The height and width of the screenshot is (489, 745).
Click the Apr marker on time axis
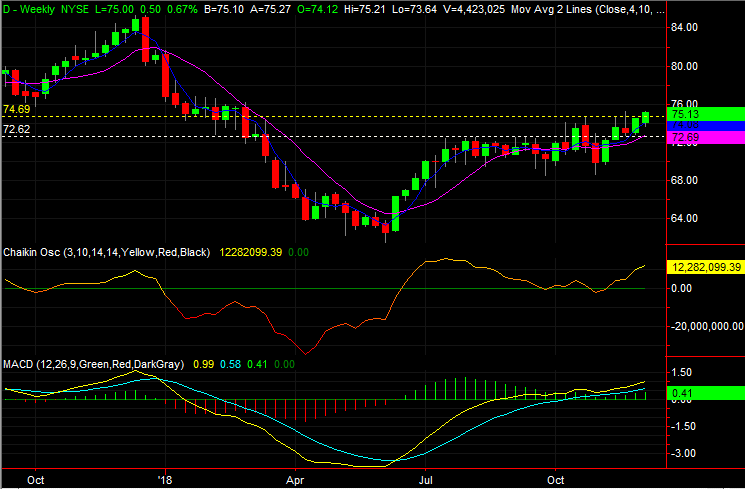(295, 480)
